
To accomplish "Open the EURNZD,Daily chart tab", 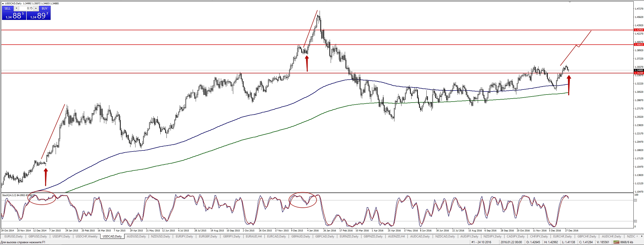I will click(x=349, y=236).
